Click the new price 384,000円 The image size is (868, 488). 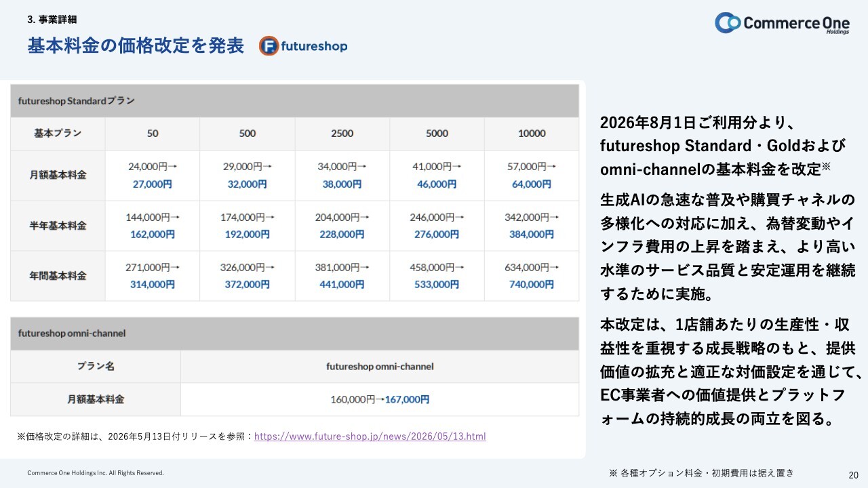[532, 235]
